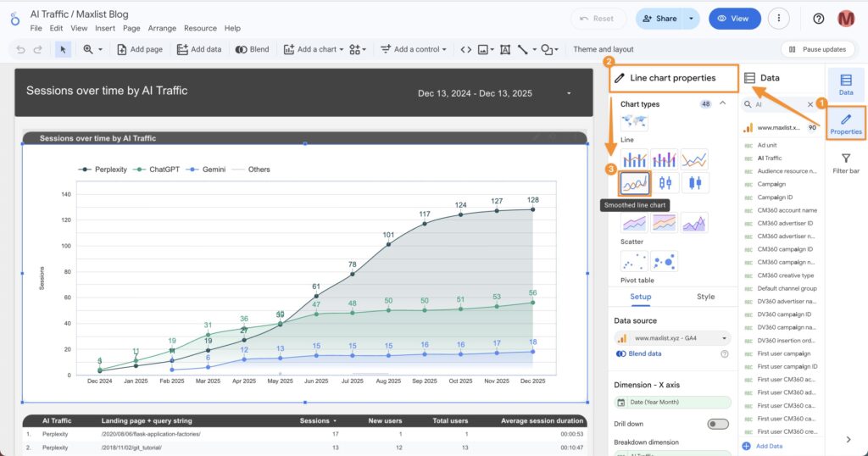Image resolution: width=868 pixels, height=456 pixels.
Task: Choose the plain line chart type
Action: point(694,160)
